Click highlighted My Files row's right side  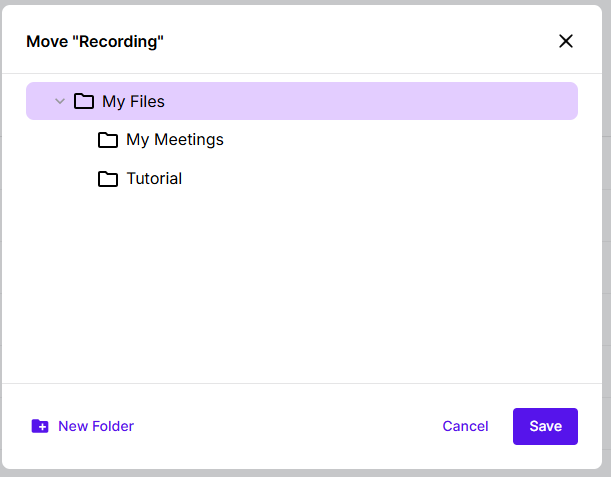[x=450, y=101]
